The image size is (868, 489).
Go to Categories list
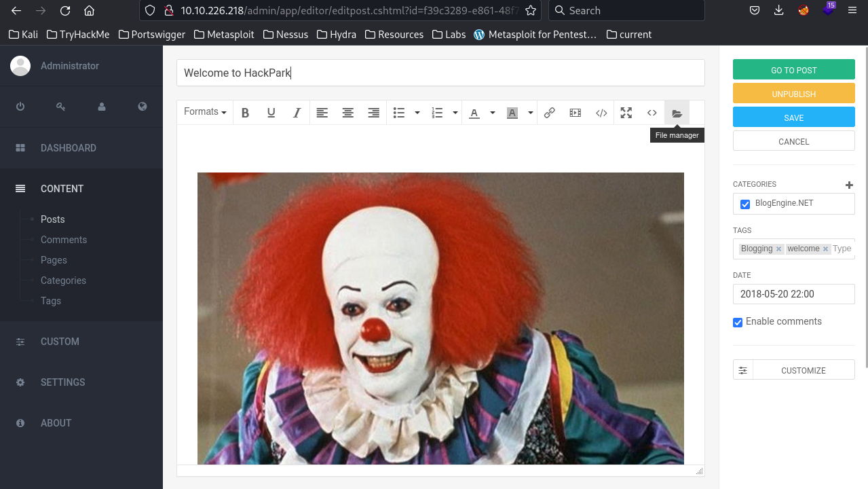click(63, 280)
